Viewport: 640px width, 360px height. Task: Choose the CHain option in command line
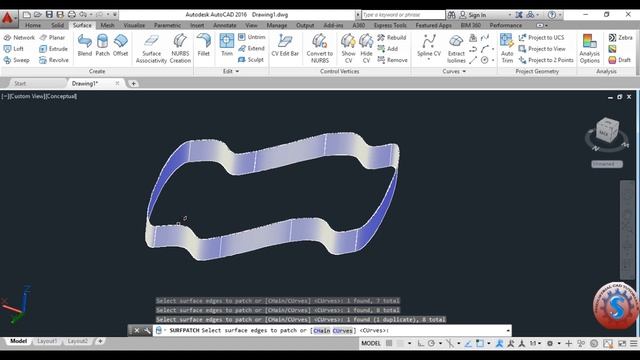point(322,331)
